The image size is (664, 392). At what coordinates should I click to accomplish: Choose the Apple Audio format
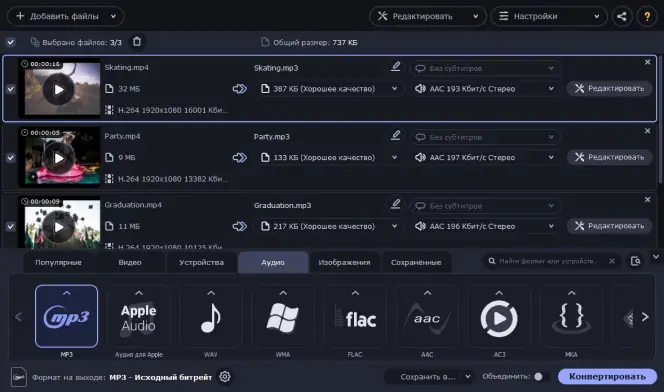coord(138,316)
